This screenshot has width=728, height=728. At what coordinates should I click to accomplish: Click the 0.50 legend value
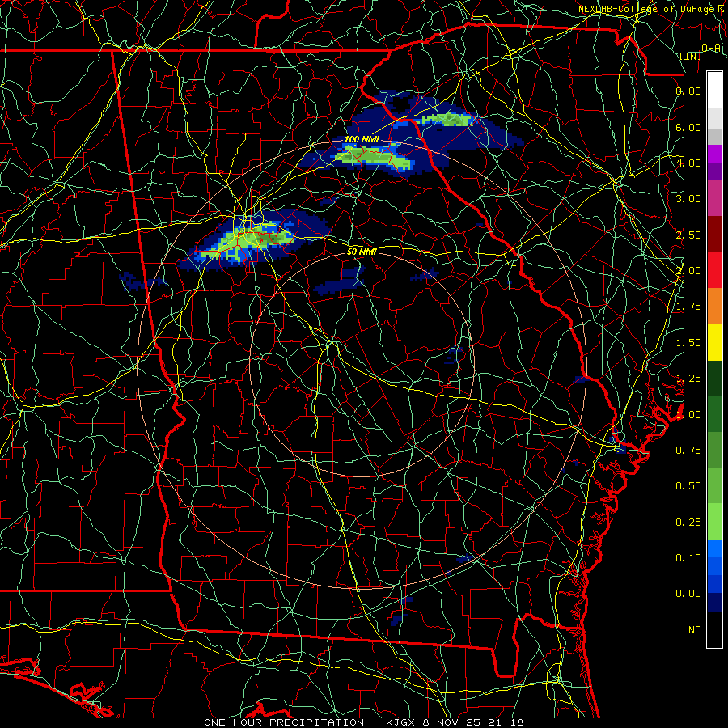click(x=688, y=486)
